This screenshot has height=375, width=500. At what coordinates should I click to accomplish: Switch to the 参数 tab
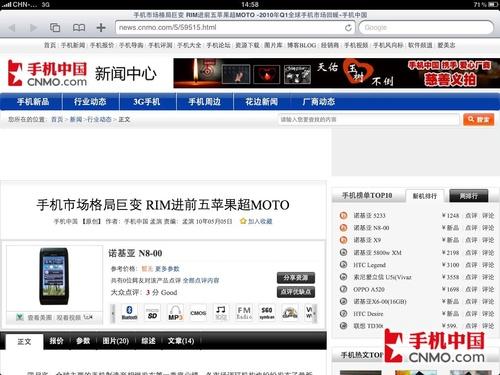point(83,341)
